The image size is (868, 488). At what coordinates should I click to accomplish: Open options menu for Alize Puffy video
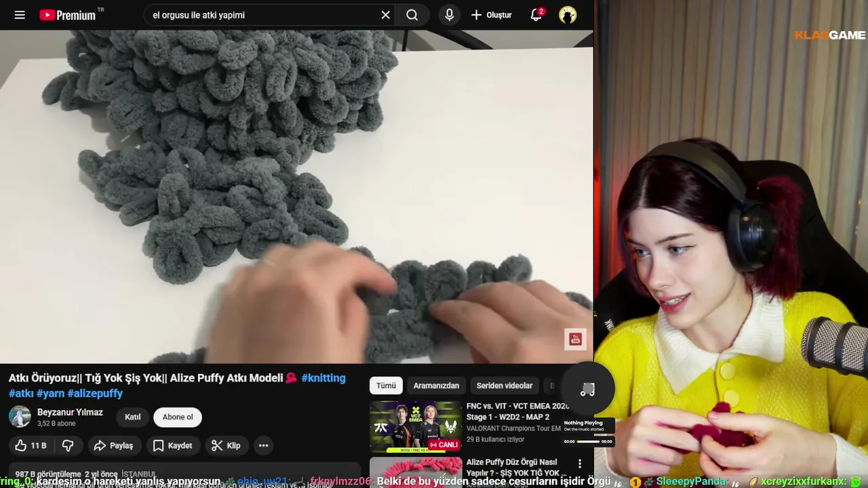(x=580, y=464)
